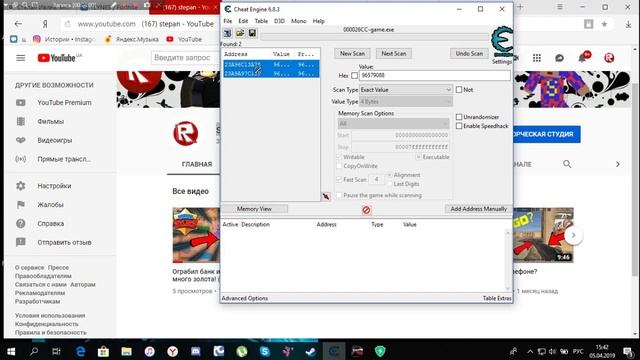
Task: Tick Enable Speedhack
Action: pyautogui.click(x=459, y=126)
